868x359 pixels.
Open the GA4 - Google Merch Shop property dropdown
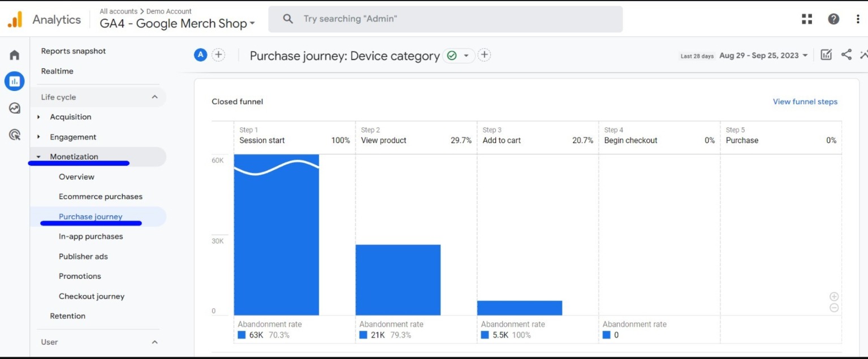click(x=178, y=24)
